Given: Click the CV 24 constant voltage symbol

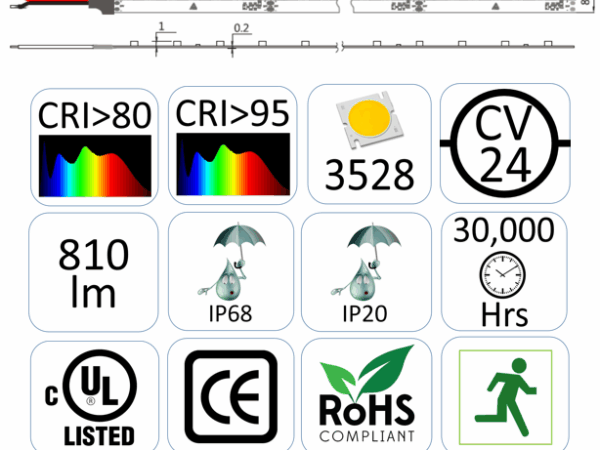Looking at the screenshot, I should [x=505, y=145].
